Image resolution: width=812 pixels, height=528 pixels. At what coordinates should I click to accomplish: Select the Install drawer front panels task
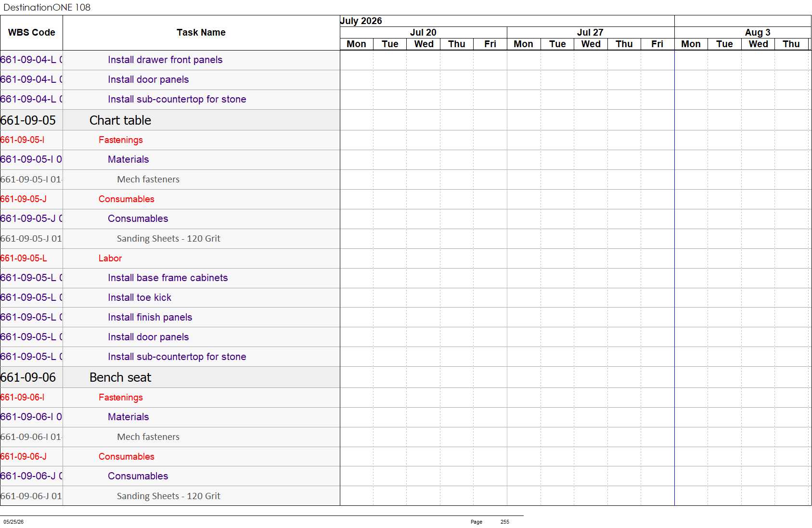click(x=165, y=60)
